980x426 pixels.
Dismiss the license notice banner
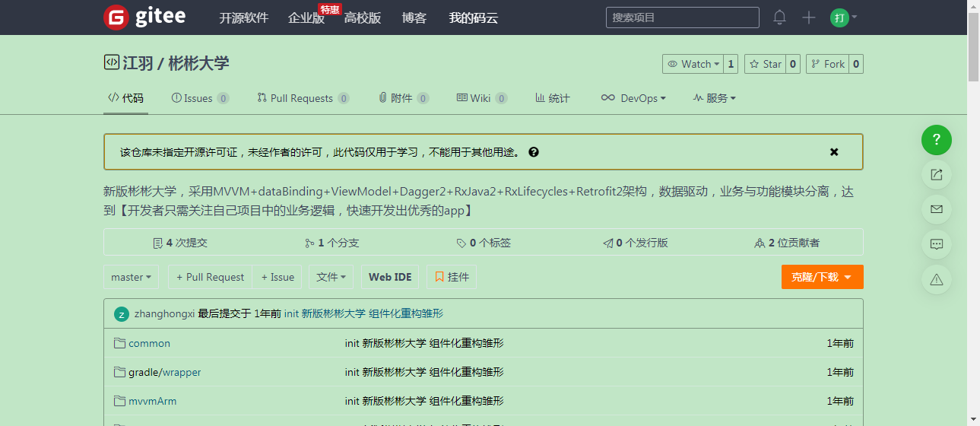[x=834, y=152]
